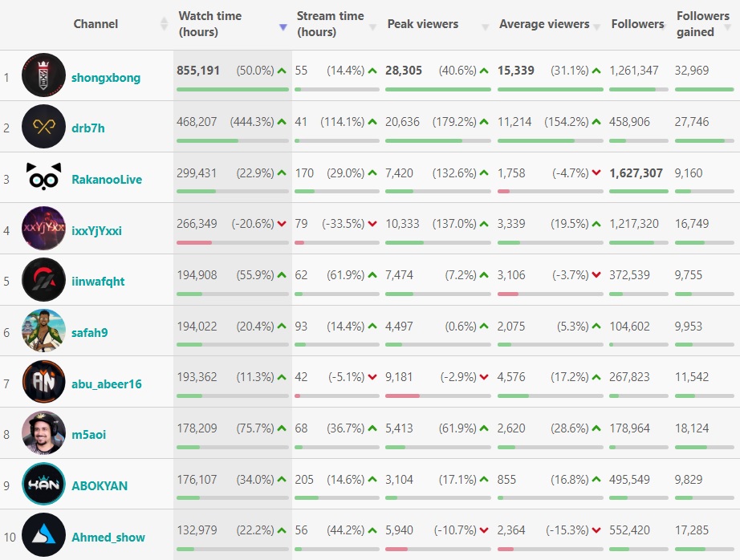Sort by Peak viewers arrow
740x560 pixels.
pos(485,26)
